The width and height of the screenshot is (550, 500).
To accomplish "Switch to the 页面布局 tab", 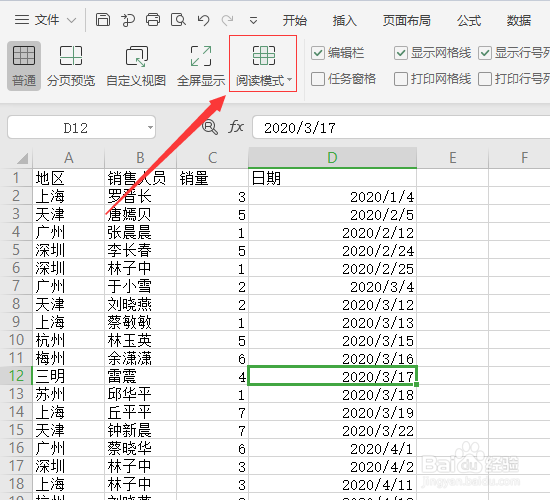I will [x=407, y=20].
